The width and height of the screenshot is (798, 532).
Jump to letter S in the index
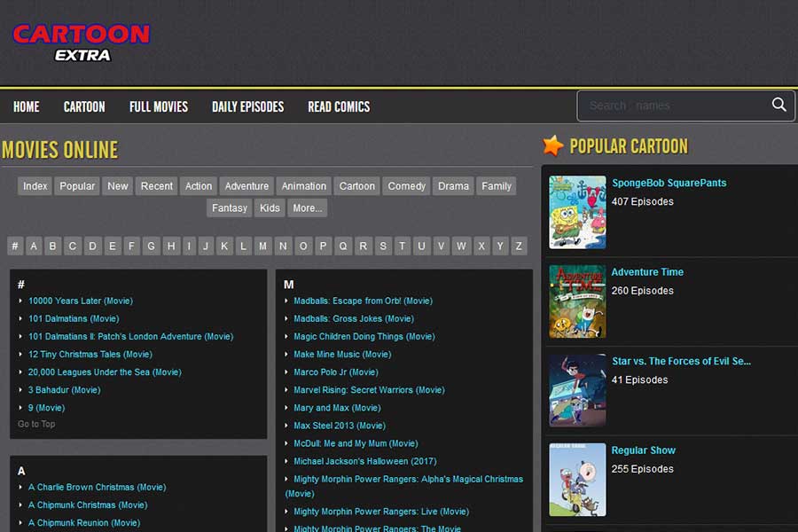pyautogui.click(x=383, y=246)
